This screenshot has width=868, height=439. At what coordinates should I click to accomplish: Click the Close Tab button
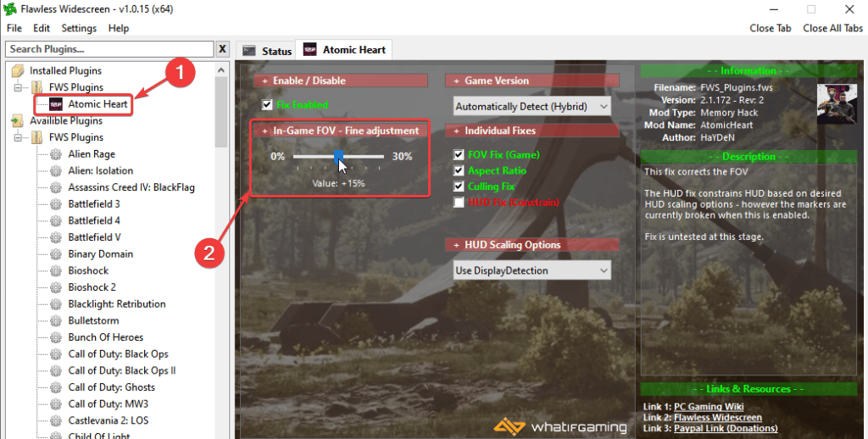click(x=771, y=28)
